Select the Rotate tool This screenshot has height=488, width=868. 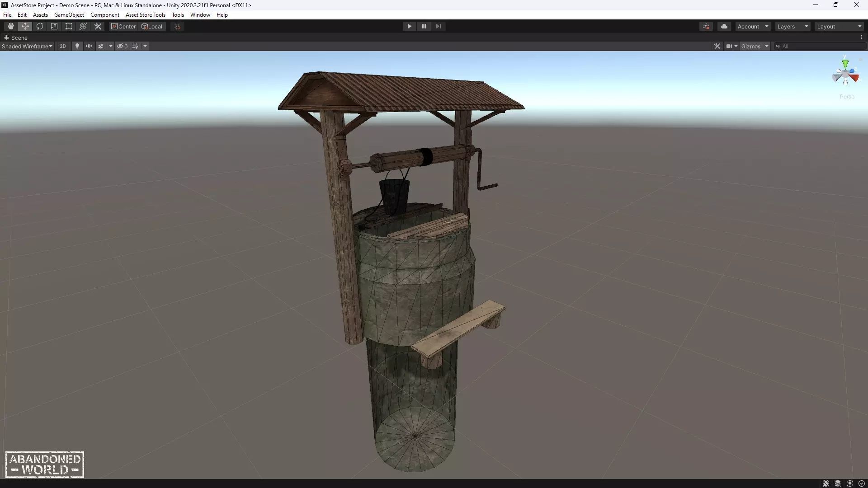tap(40, 26)
